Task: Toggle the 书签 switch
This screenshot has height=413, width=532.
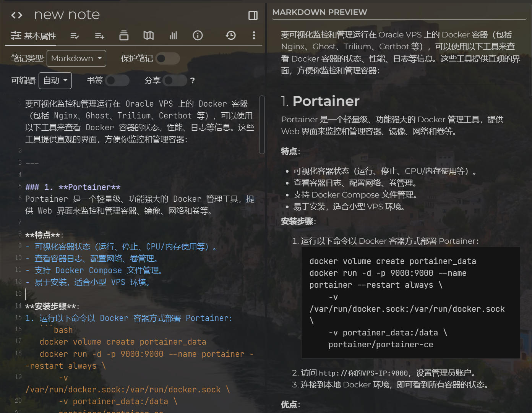Action: [117, 81]
